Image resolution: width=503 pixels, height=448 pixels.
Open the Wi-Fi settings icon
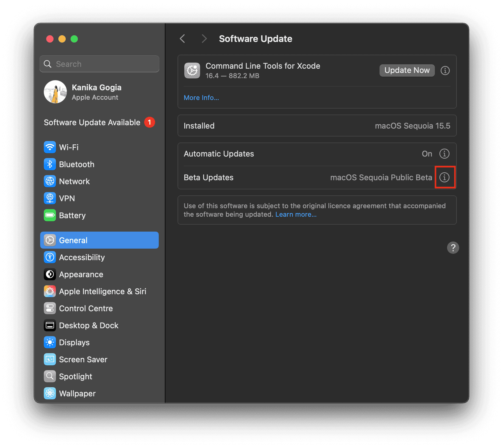click(50, 147)
